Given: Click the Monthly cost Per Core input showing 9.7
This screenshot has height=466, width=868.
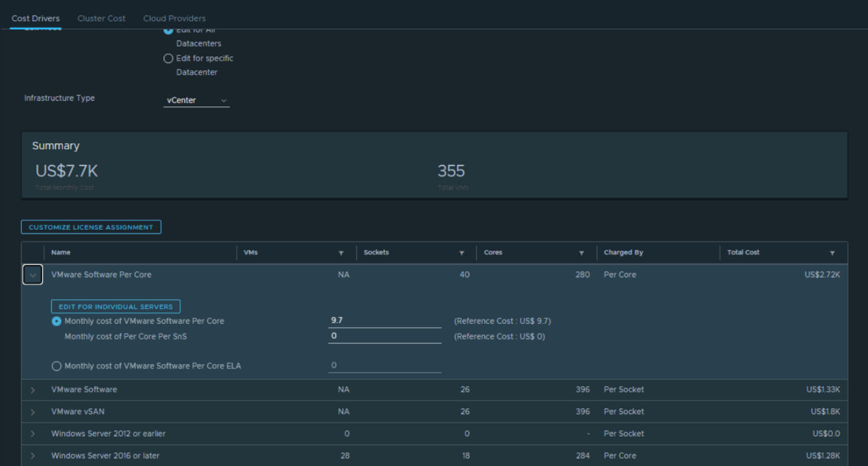Looking at the screenshot, I should [x=384, y=320].
